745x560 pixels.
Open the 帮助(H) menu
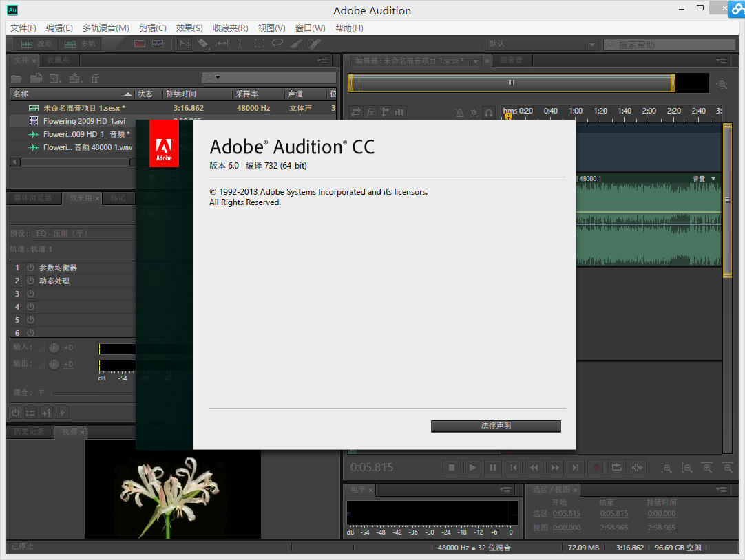tap(349, 28)
